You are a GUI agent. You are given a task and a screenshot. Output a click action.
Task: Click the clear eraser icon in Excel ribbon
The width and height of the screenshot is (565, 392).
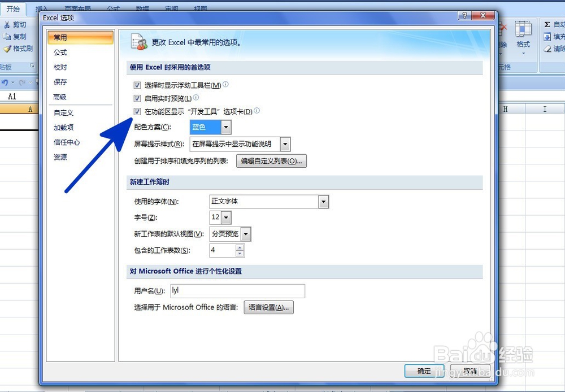(x=547, y=49)
